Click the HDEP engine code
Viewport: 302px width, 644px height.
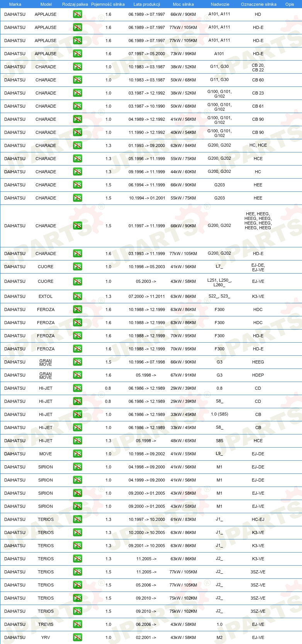[x=258, y=375]
